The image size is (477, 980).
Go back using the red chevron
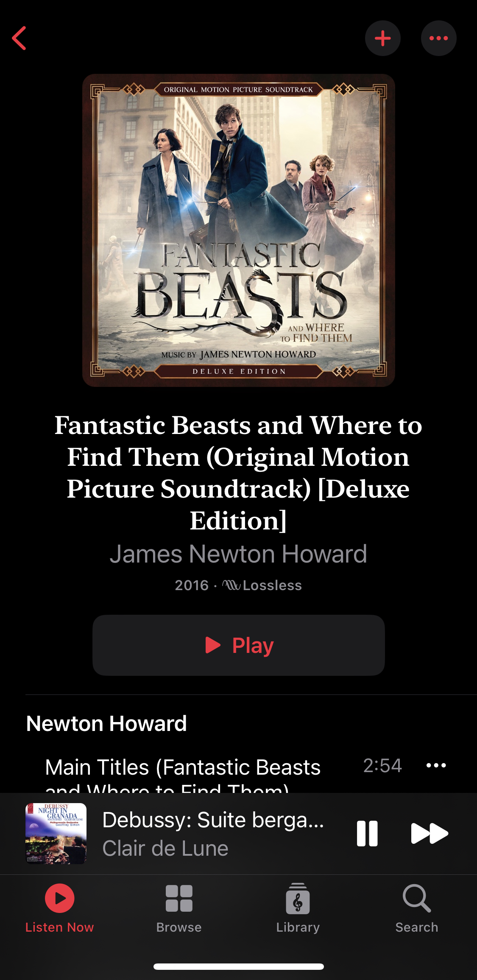[19, 38]
